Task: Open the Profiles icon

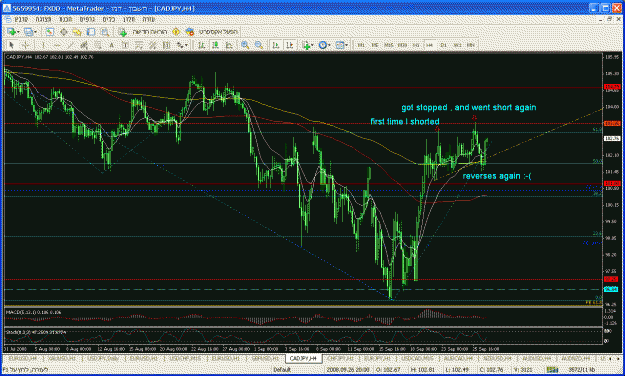Action: click(28, 32)
